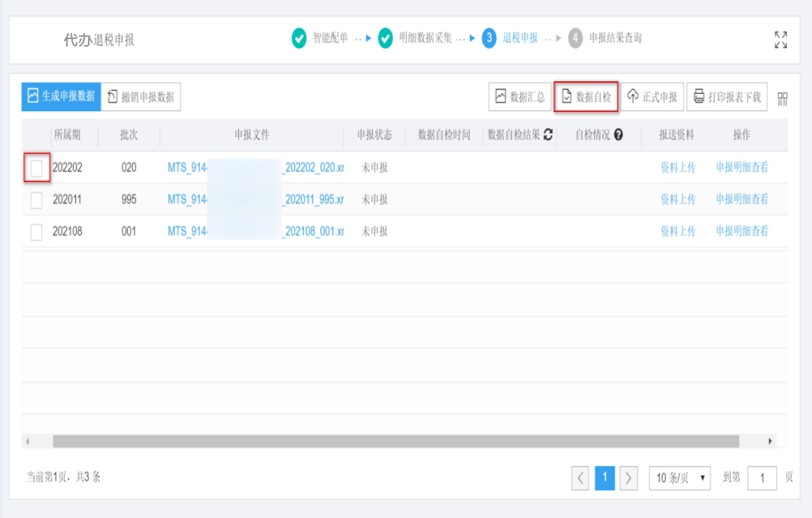Click the 打印报表下载 button
Image resolution: width=812 pixels, height=518 pixels.
[727, 96]
